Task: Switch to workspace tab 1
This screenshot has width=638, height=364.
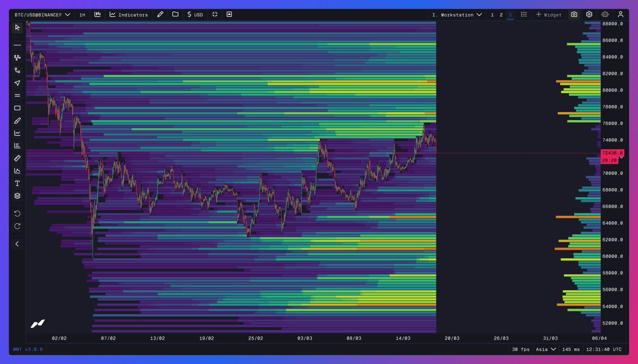Action: [492, 15]
